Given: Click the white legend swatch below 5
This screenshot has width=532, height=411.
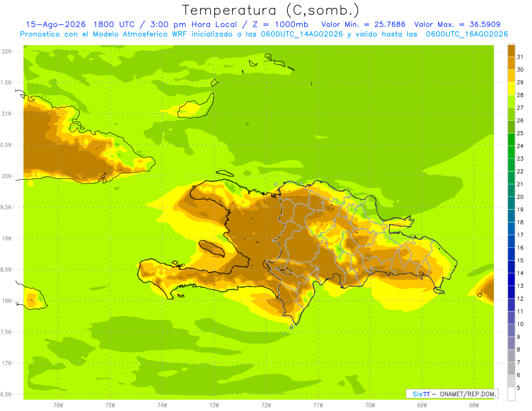Looking at the screenshot, I should pyautogui.click(x=511, y=394).
